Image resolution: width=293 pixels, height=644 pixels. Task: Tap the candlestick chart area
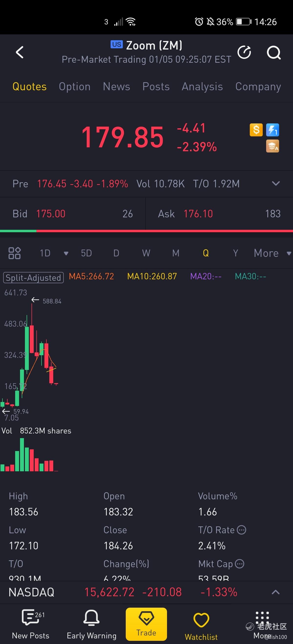pyautogui.click(x=146, y=355)
